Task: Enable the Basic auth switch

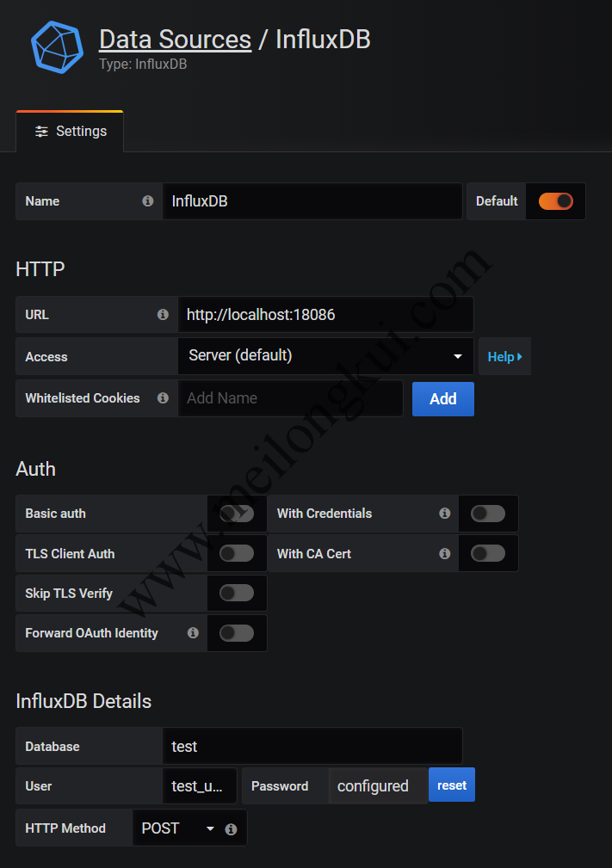Action: (x=237, y=514)
